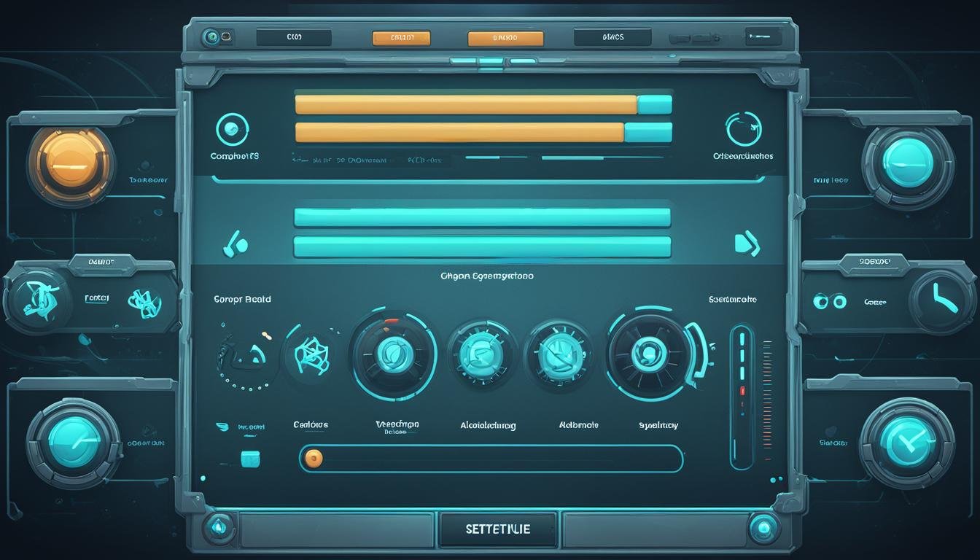Click the knob above the 'Aloolafetuırag' label
Image resolution: width=980 pixels, height=560 pixels.
[481, 354]
